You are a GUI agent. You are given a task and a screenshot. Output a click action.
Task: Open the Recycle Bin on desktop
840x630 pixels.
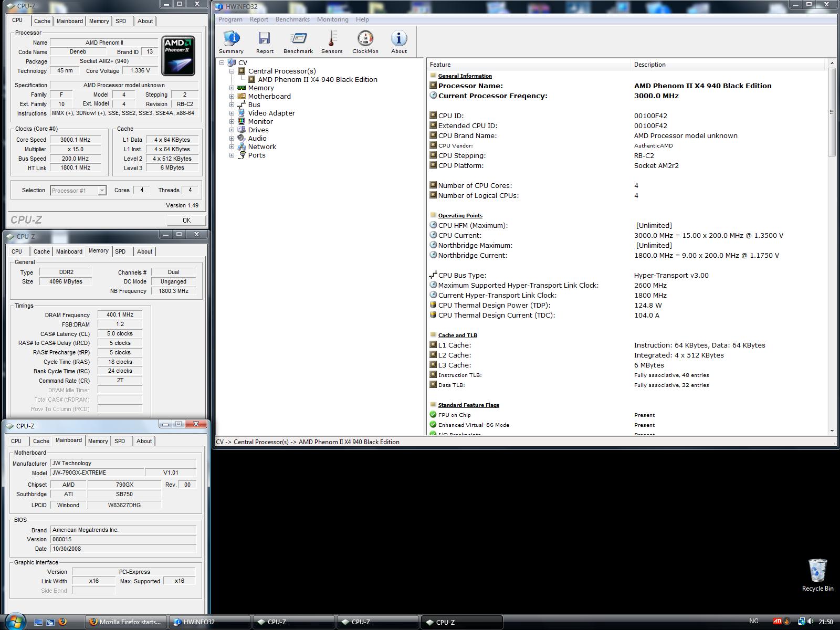817,575
